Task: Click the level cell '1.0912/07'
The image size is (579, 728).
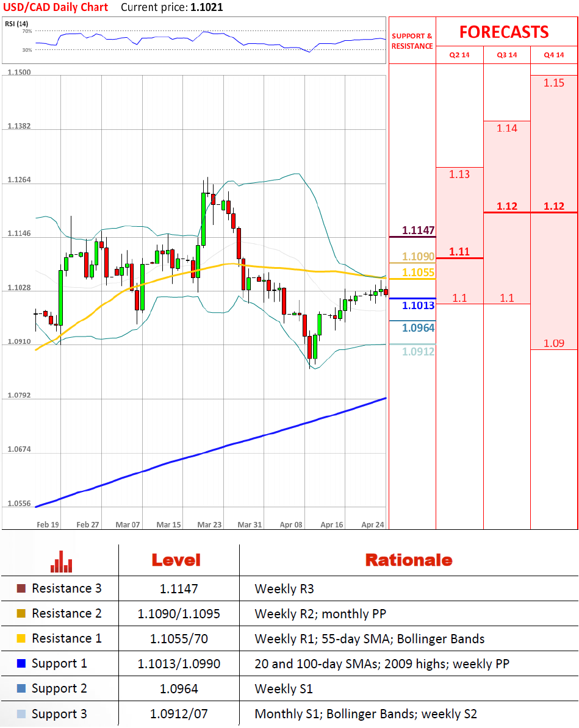Action: click(x=179, y=714)
